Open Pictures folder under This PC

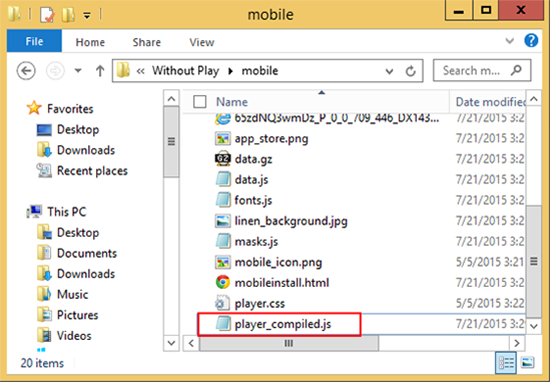(78, 315)
